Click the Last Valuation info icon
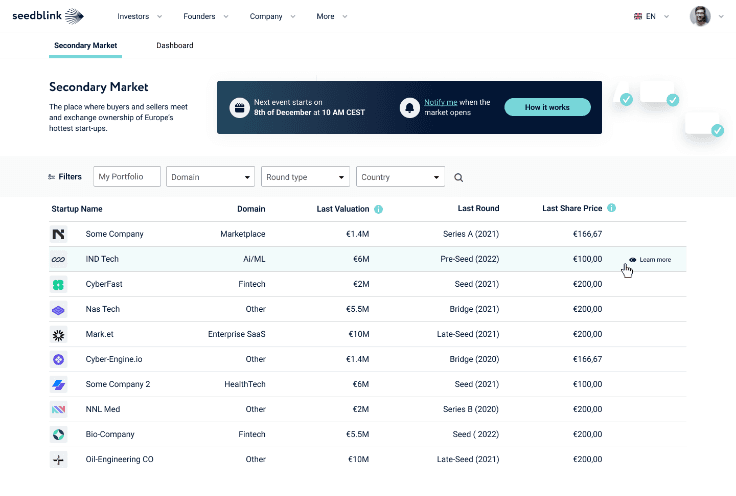The height and width of the screenshot is (496, 736). [x=378, y=209]
